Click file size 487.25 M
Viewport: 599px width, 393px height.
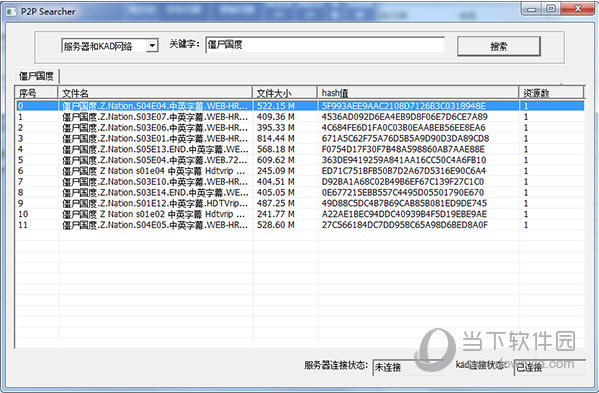[x=275, y=203]
